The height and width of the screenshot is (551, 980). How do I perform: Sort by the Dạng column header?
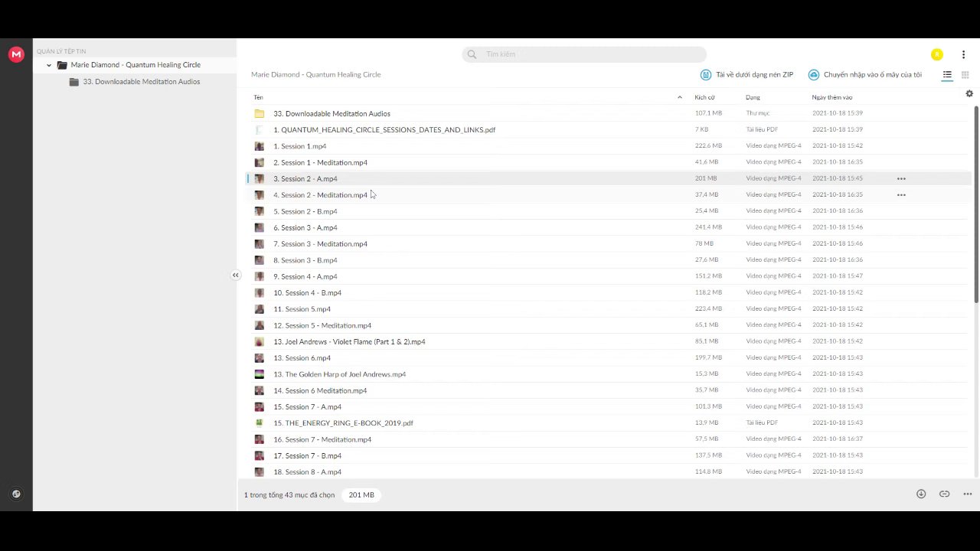pyautogui.click(x=753, y=98)
